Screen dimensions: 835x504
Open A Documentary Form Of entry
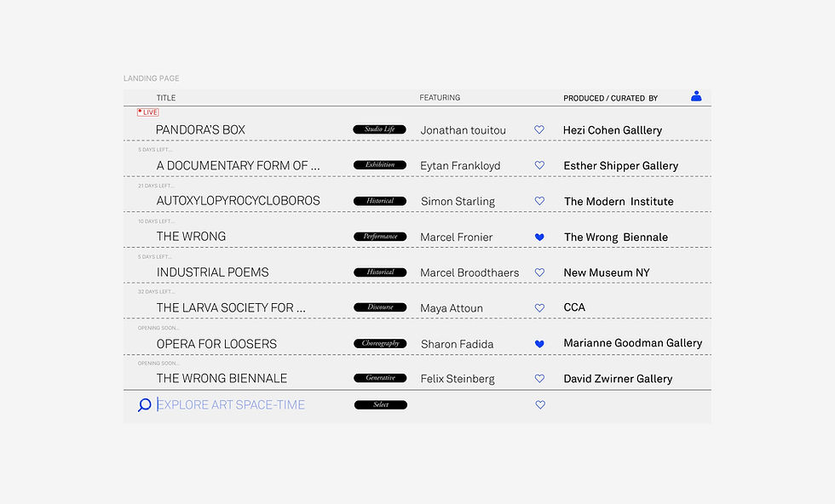[x=238, y=165]
